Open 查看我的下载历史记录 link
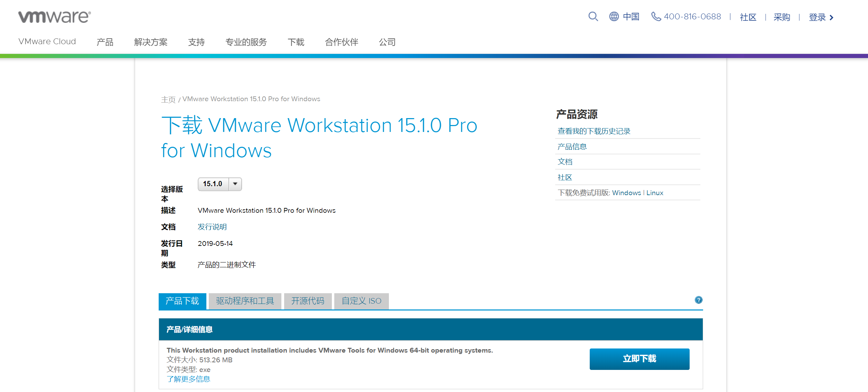The width and height of the screenshot is (868, 392). 594,131
